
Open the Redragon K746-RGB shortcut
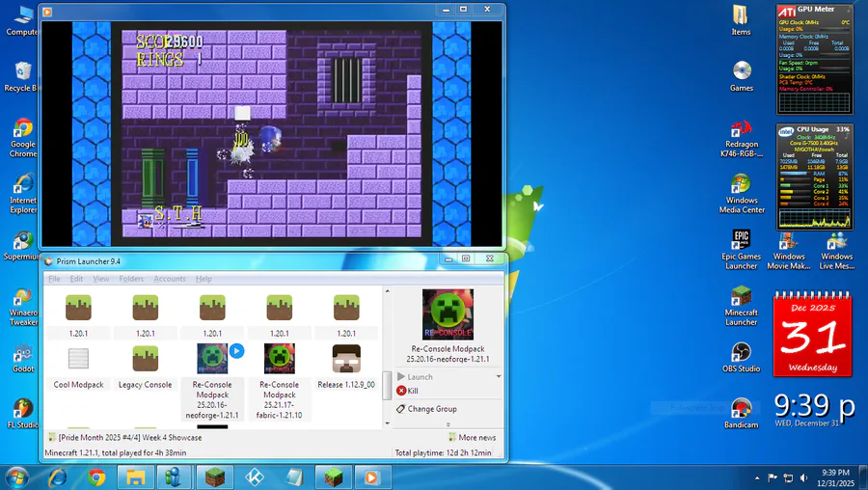tap(742, 140)
